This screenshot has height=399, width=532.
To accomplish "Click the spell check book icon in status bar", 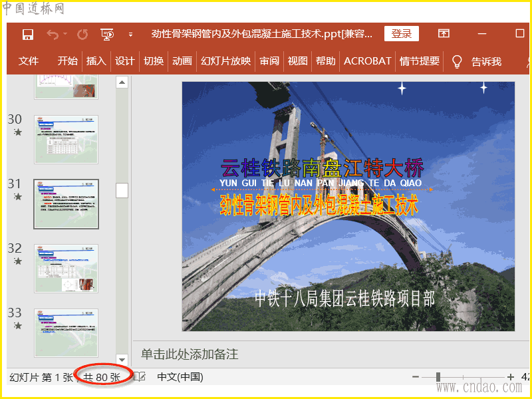I will pos(140,376).
